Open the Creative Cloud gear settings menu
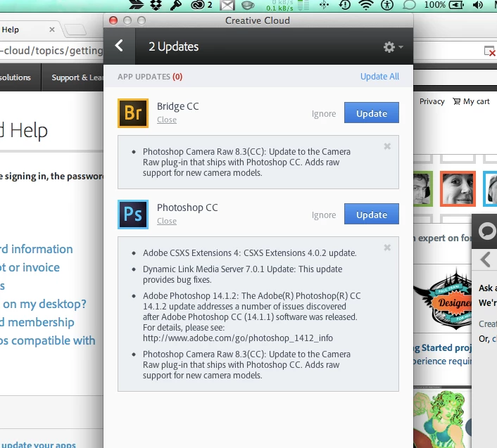Screen dimensions: 497x448 (x=393, y=47)
